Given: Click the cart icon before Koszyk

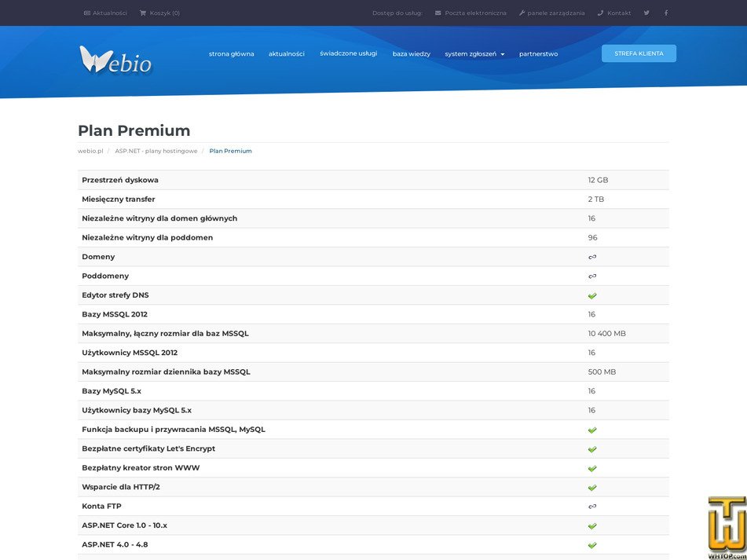Looking at the screenshot, I should coord(142,13).
